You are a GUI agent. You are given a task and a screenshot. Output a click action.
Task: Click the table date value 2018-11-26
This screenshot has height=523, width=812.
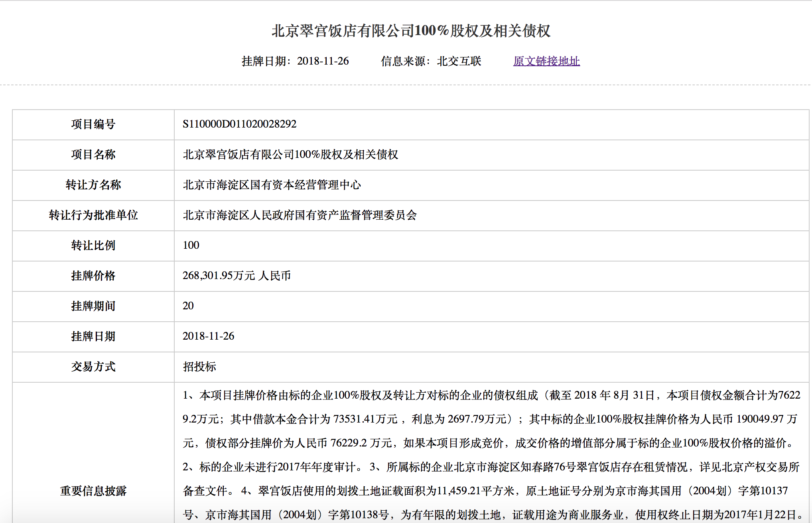(208, 336)
